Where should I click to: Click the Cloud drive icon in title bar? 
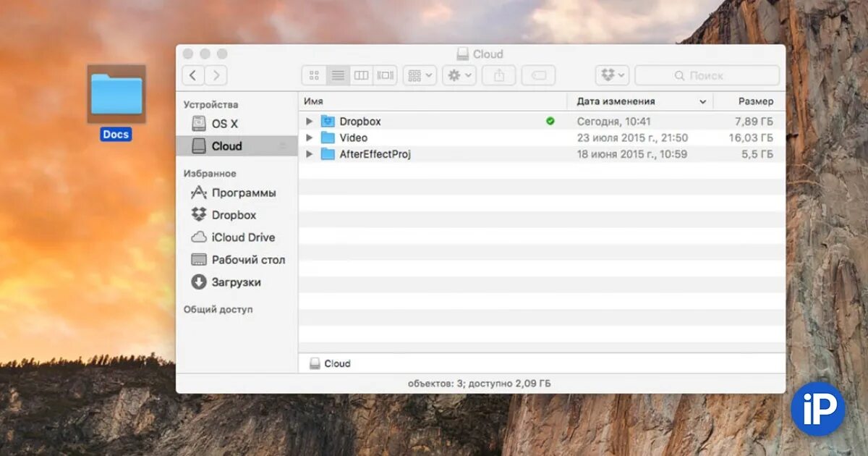[463, 54]
